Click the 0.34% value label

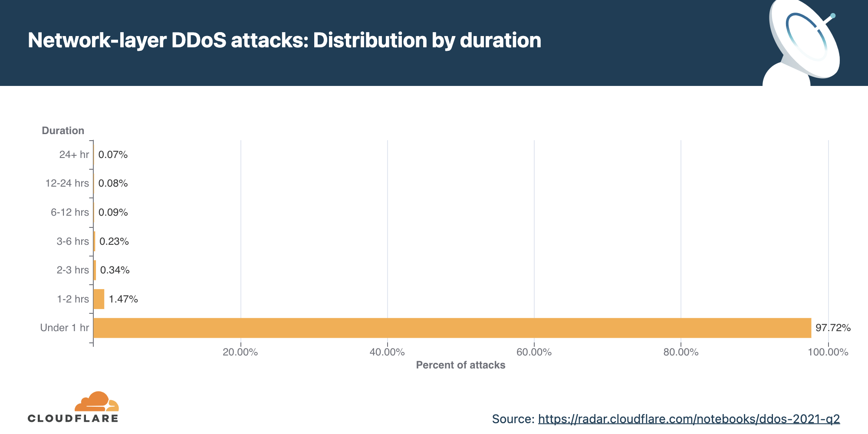tap(115, 270)
